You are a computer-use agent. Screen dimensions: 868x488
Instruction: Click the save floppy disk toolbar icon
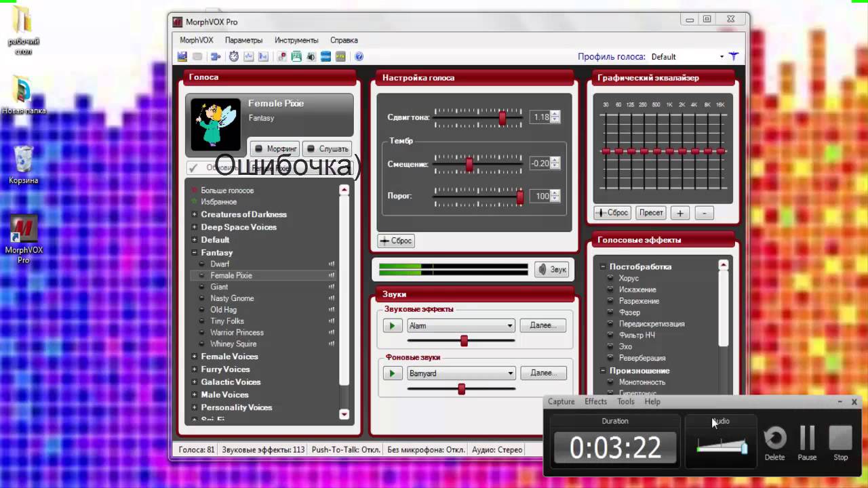click(182, 57)
